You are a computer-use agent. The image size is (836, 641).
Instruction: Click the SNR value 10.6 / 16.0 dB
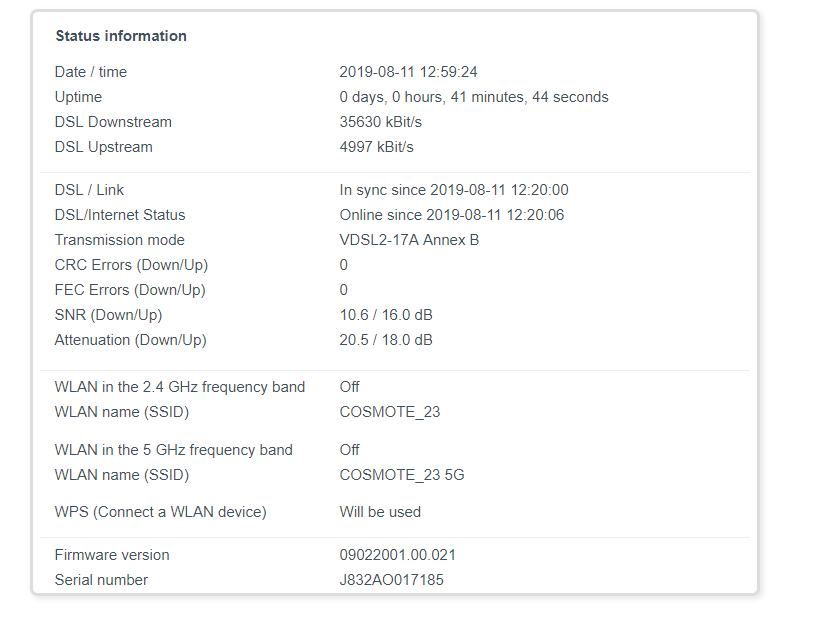point(386,315)
